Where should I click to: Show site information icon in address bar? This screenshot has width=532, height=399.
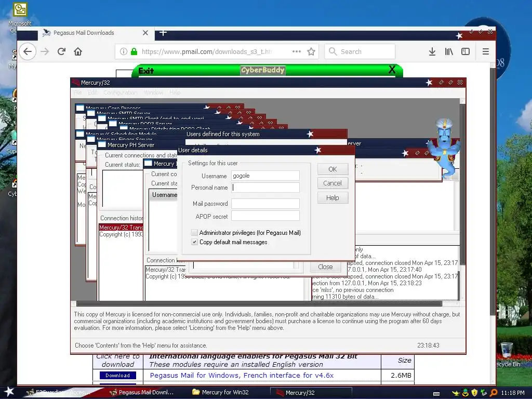click(x=124, y=51)
